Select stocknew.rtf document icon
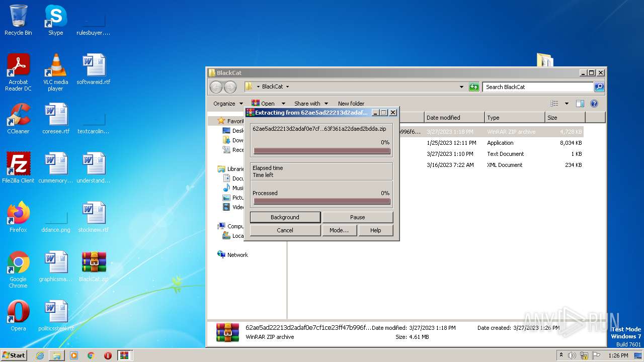Image resolution: width=644 pixels, height=362 pixels. (94, 217)
